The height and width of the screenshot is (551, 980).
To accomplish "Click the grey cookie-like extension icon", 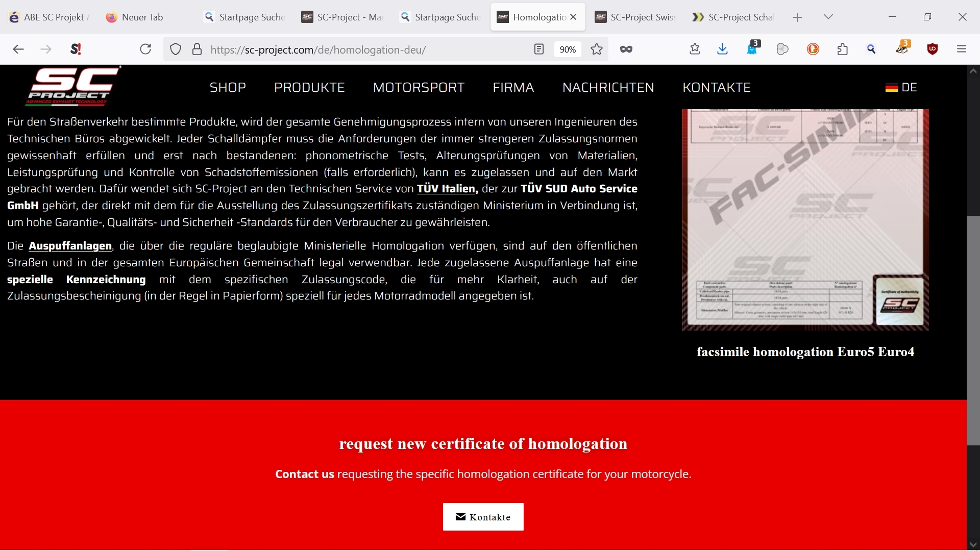I will point(782,49).
